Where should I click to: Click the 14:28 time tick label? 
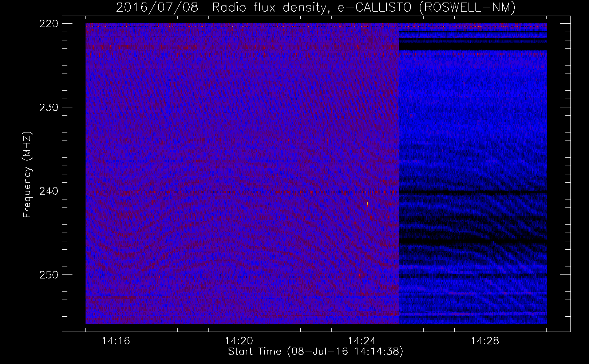(485, 341)
